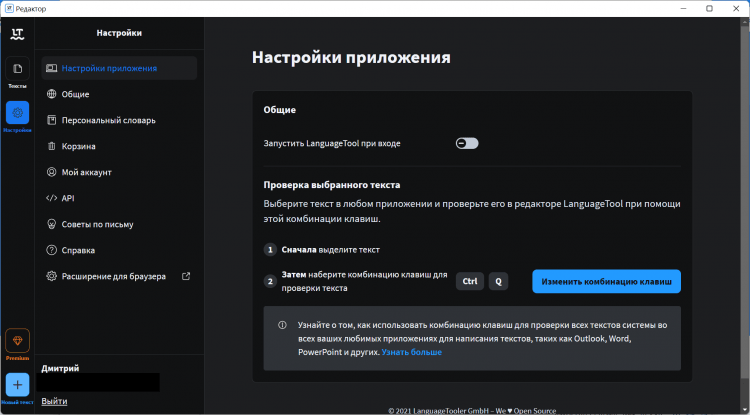This screenshot has height=415, width=750.
Task: Click the Выйти logout link
Action: (x=54, y=401)
